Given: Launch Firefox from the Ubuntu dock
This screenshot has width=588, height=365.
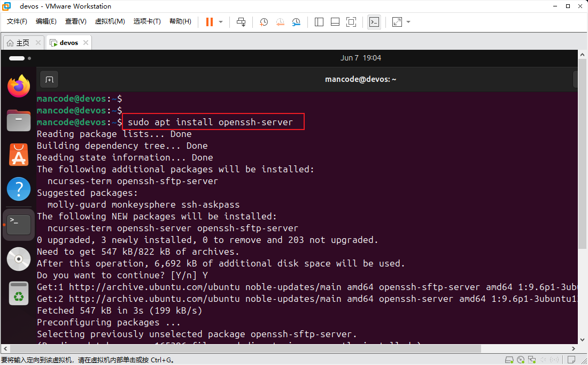Looking at the screenshot, I should click(19, 86).
